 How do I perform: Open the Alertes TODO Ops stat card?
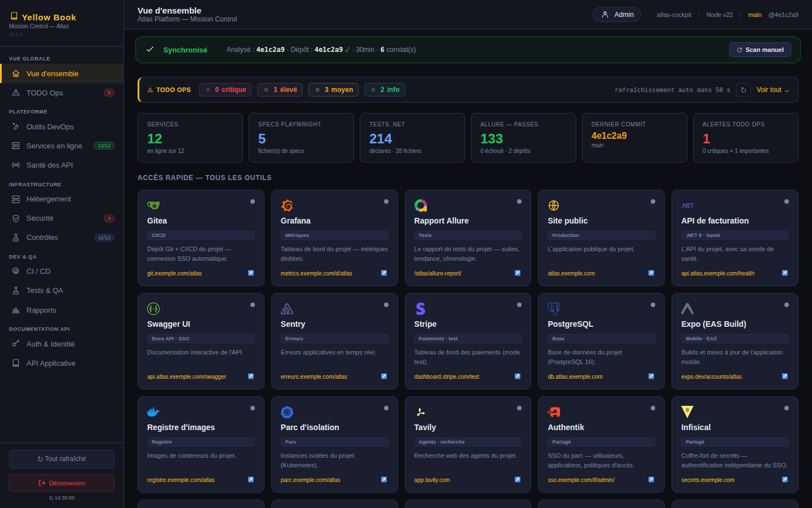tap(745, 138)
